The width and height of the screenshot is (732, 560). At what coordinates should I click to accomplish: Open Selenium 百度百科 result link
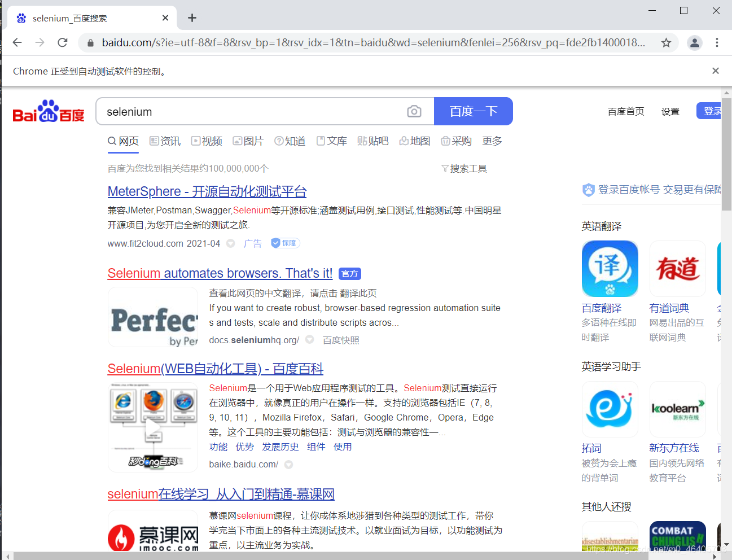click(216, 369)
